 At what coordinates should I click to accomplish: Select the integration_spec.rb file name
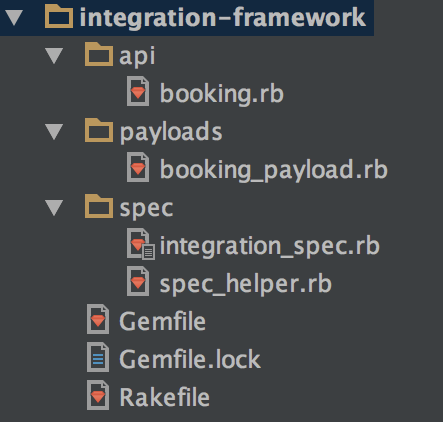[x=270, y=246]
